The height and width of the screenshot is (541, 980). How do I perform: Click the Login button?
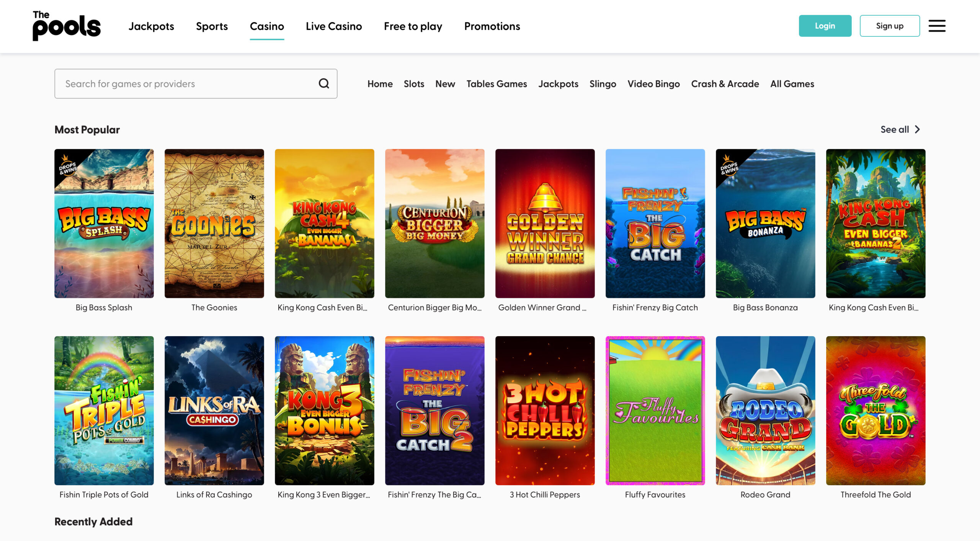click(x=825, y=26)
